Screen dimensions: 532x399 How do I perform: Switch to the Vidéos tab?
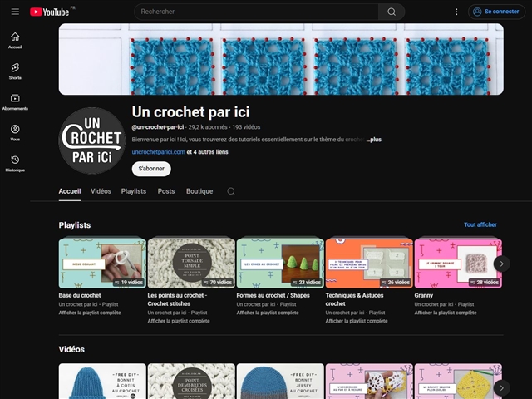click(x=101, y=191)
